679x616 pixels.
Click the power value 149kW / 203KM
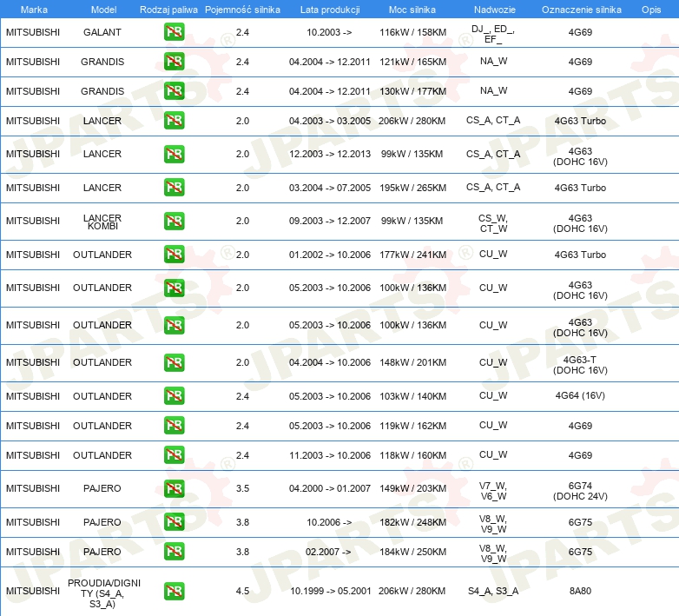click(x=412, y=488)
